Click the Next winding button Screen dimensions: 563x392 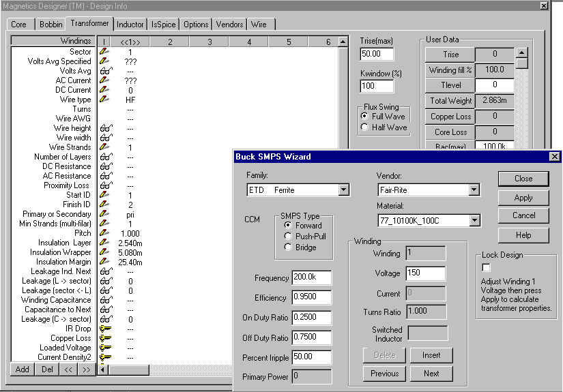point(431,374)
